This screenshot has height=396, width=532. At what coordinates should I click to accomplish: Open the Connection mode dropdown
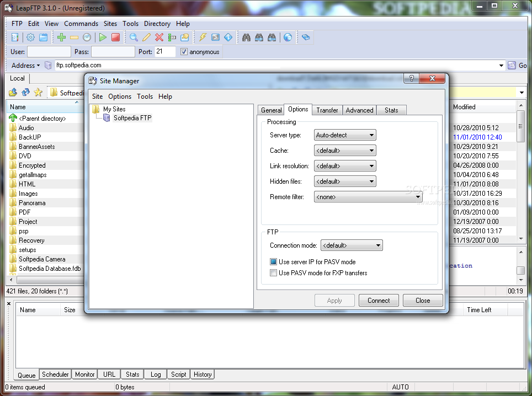[352, 245]
